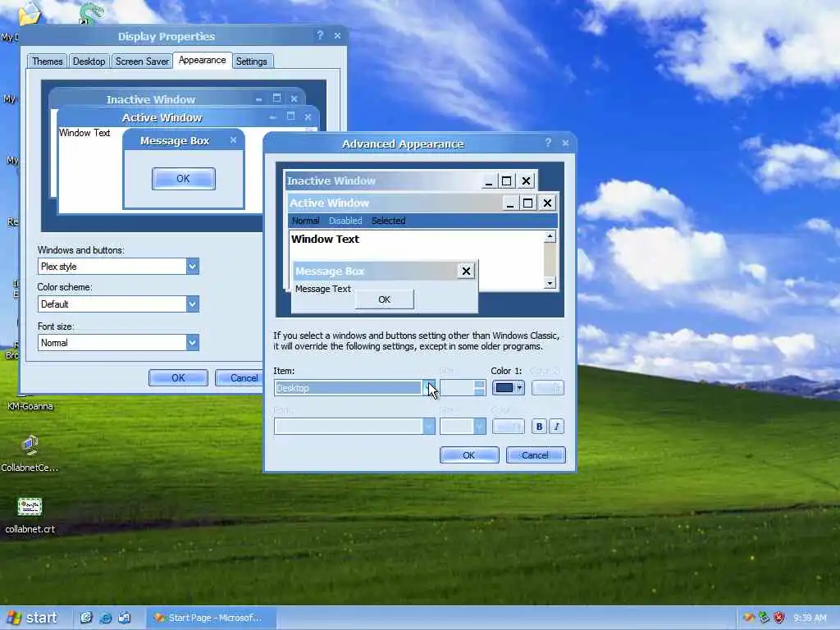Viewport: 840px width, 630px height.
Task: Click Cancel in Display Properties
Action: point(240,378)
